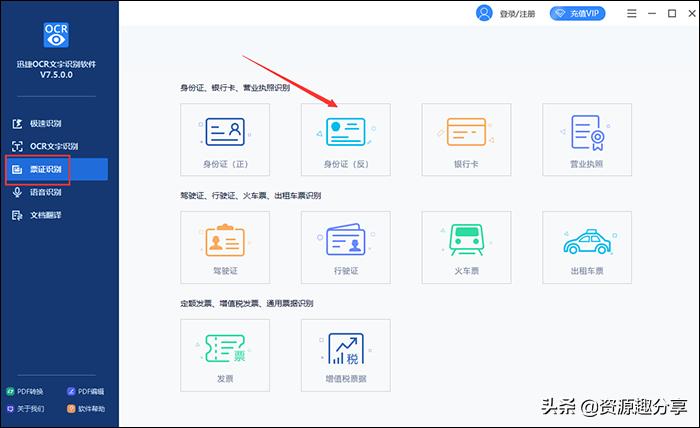Click the 驾驶证、行驶证、火车票、出租车票识别 heading
Viewport: 700px width, 428px height.
click(251, 195)
